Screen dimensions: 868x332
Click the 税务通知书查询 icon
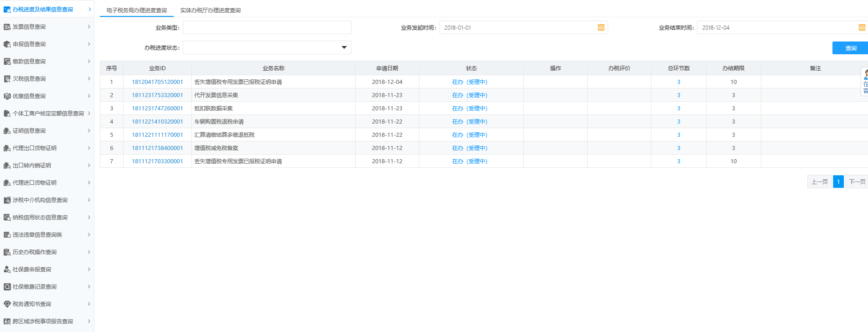(7, 304)
